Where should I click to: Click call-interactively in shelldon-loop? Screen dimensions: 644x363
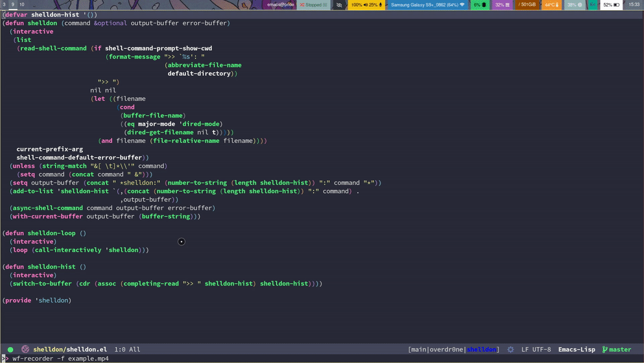tap(68, 250)
